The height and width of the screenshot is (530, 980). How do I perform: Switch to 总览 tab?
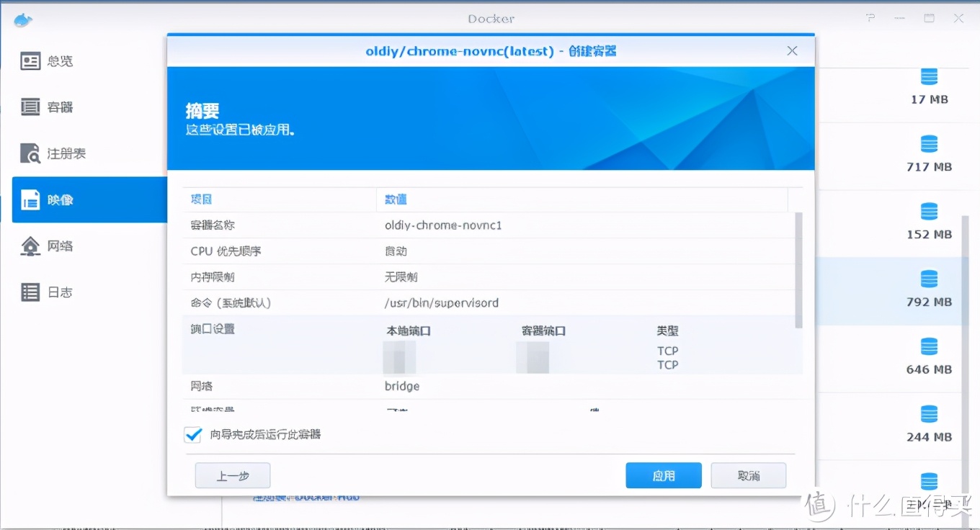90,61
